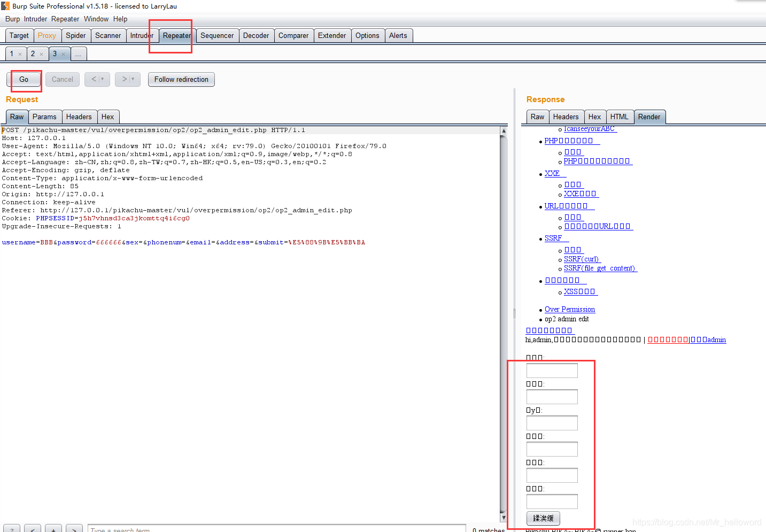Open the Intruder menu in menu bar
Image resolution: width=766 pixels, height=532 pixels.
(35, 19)
